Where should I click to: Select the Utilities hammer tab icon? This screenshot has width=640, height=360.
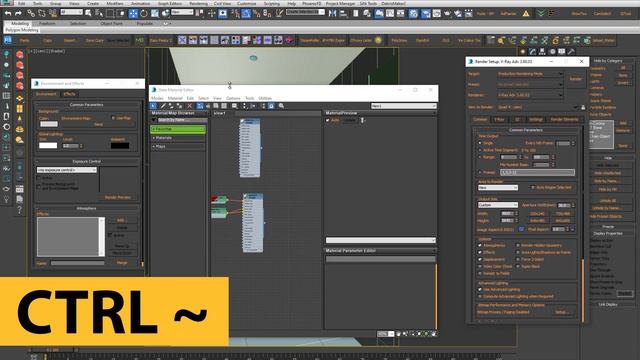(x=571, y=51)
